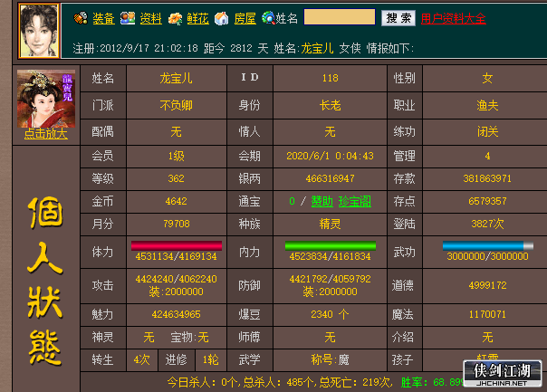The width and height of the screenshot is (547, 392).
Task: Click the 魅力 value 424634965
Action: coord(177,314)
